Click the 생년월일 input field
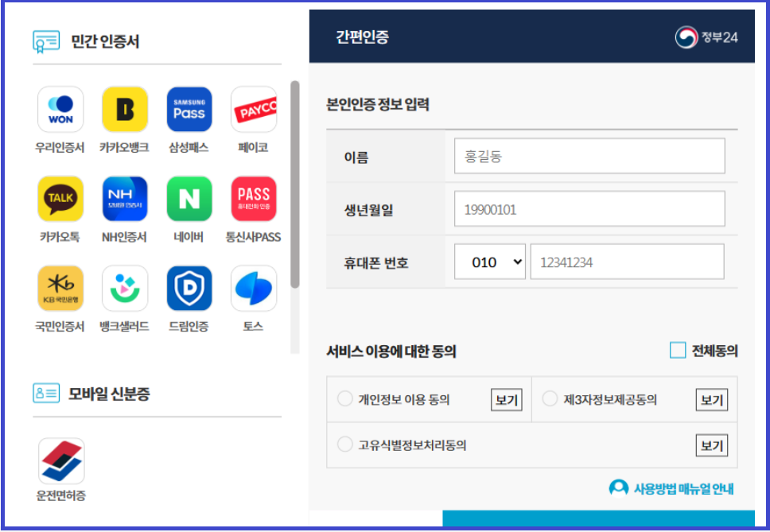The width and height of the screenshot is (770, 532). pos(589,209)
